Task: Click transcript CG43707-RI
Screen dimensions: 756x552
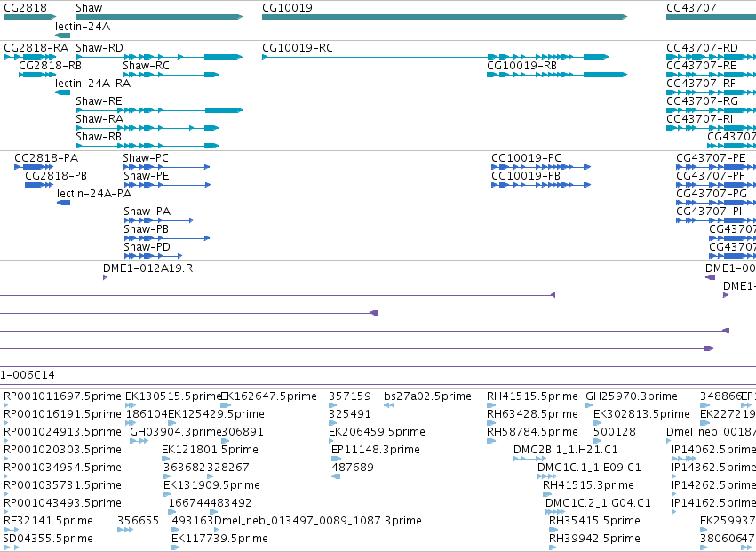Action: (700, 119)
